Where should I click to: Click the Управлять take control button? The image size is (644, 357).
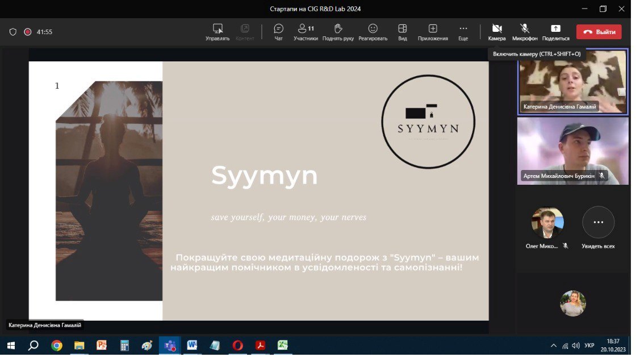218,32
